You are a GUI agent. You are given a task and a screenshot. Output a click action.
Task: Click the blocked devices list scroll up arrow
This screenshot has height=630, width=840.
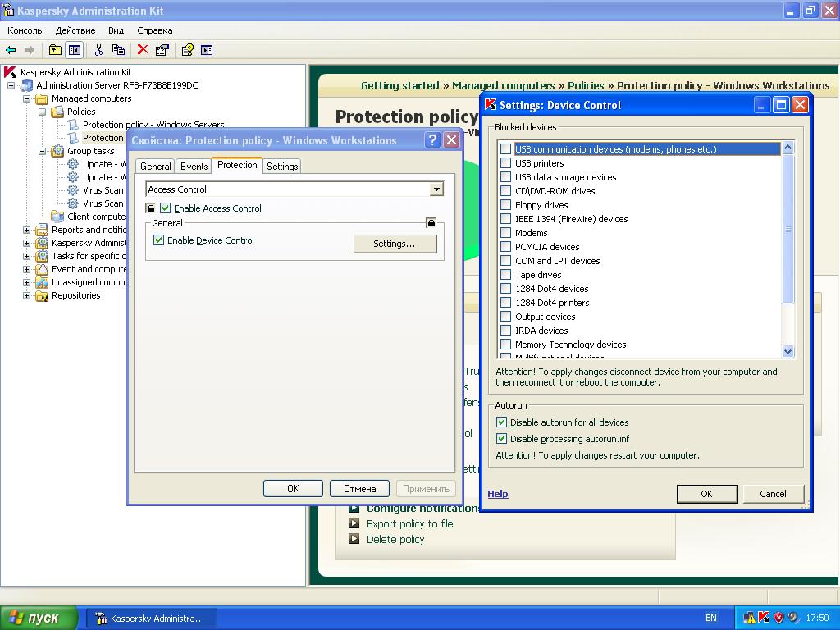click(787, 147)
